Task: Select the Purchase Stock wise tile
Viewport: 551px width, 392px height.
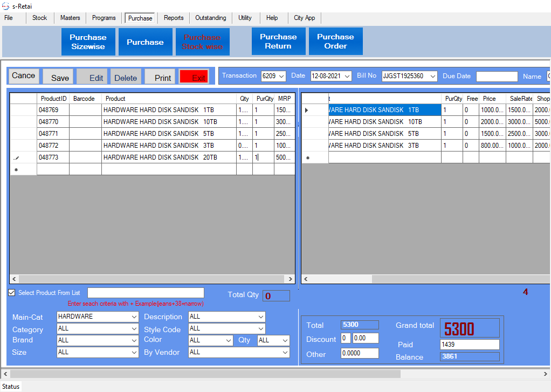Action: click(202, 42)
